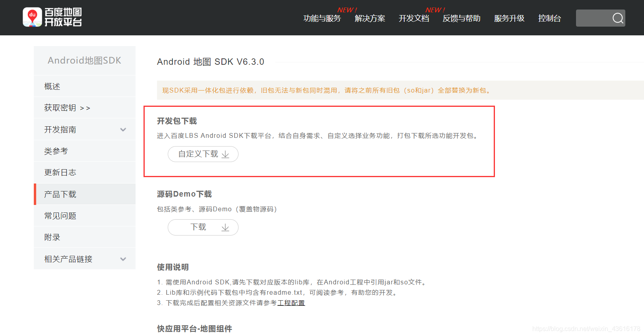Go to 服务升级 page
Image resolution: width=644 pixels, height=336 pixels.
[509, 18]
